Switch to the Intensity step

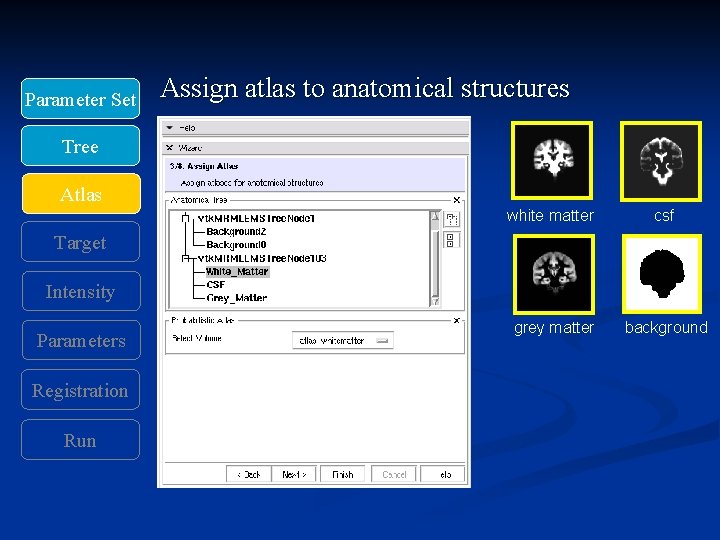click(81, 291)
